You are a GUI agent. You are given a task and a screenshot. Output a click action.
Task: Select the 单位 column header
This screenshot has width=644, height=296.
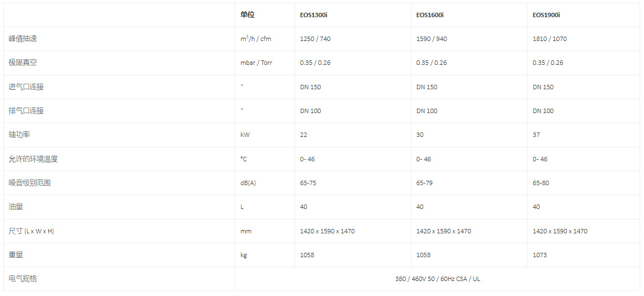(x=247, y=15)
